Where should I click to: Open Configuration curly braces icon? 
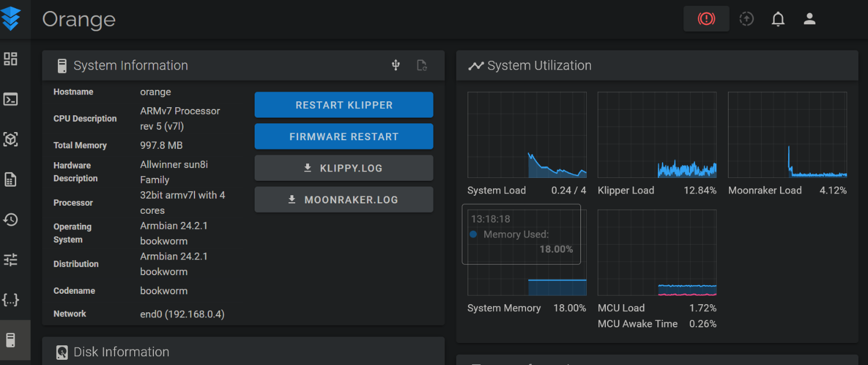[10, 300]
